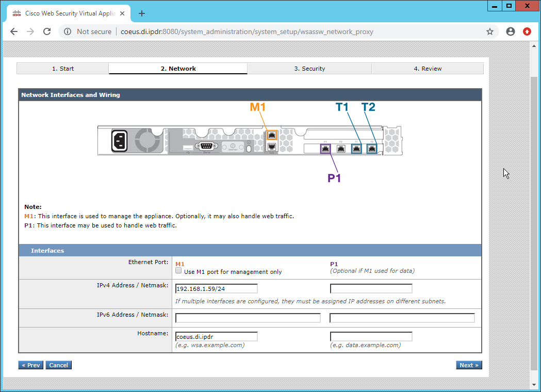Click the P1 IPv4 address field

[x=371, y=289]
